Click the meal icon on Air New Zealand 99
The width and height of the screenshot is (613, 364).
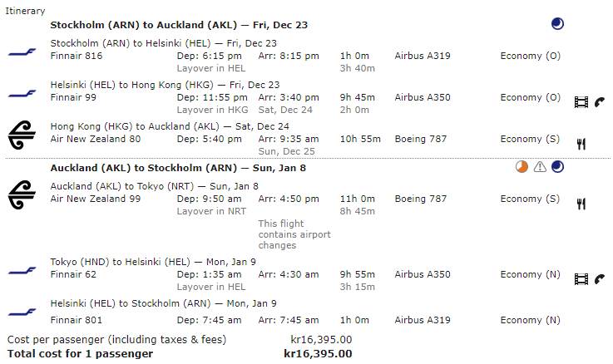tap(581, 203)
